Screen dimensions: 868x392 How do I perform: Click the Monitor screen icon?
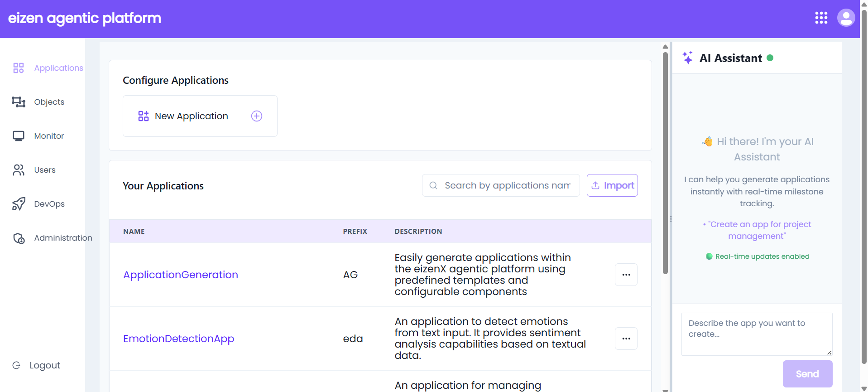click(x=19, y=136)
